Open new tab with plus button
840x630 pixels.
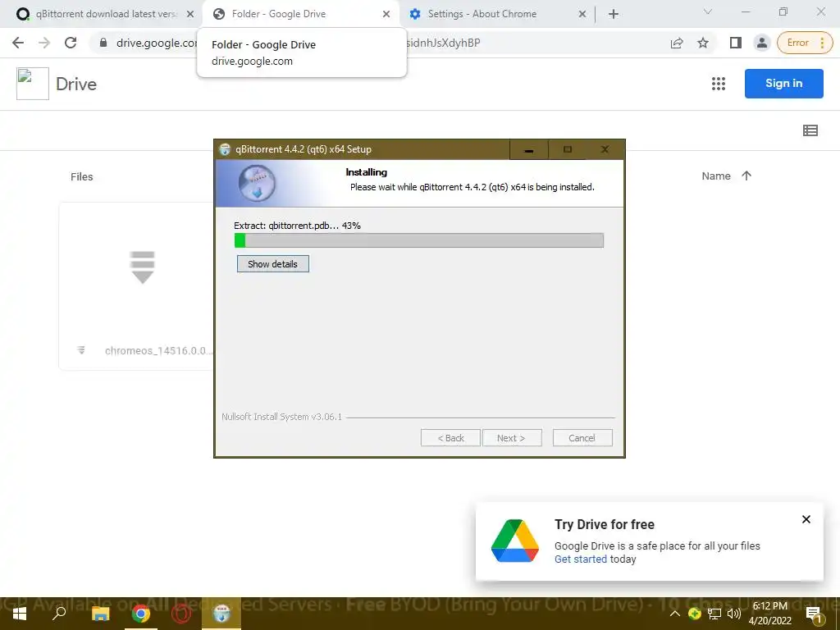point(614,14)
